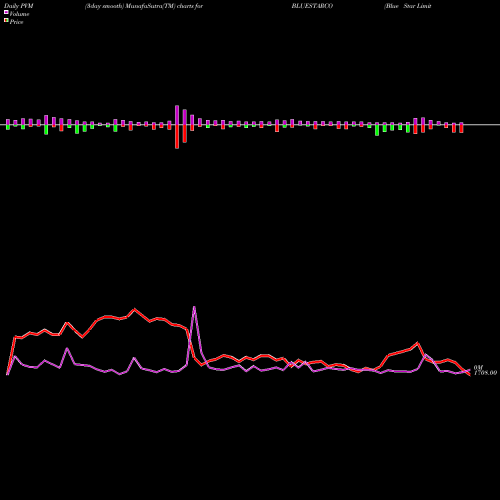Click the 'Daily PVM' title text
The width and height of the screenshot is (500, 500).
[x=19, y=6]
